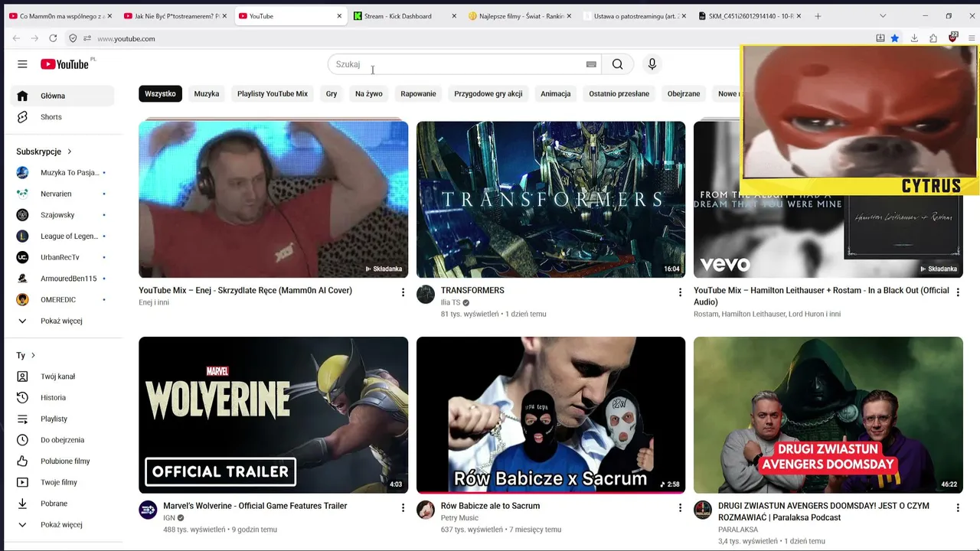Play the TRANSFORMERS video thumbnail

coord(550,199)
